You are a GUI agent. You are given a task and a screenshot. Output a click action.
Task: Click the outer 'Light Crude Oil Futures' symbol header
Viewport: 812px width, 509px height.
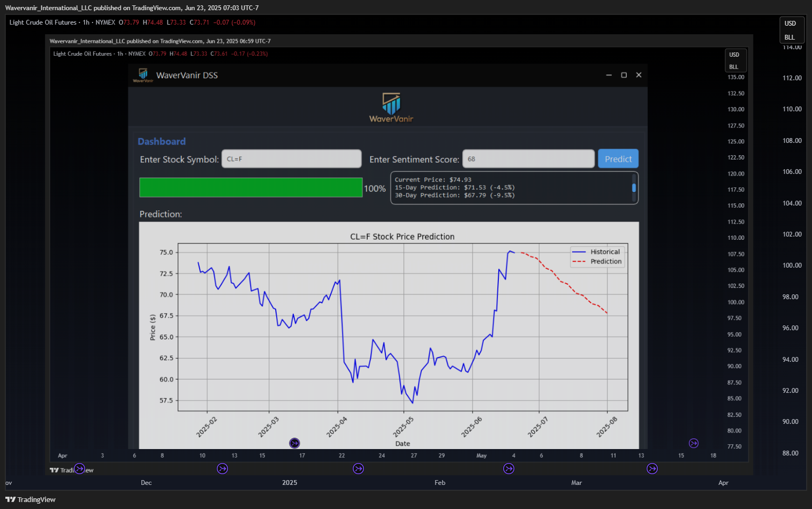click(x=43, y=22)
